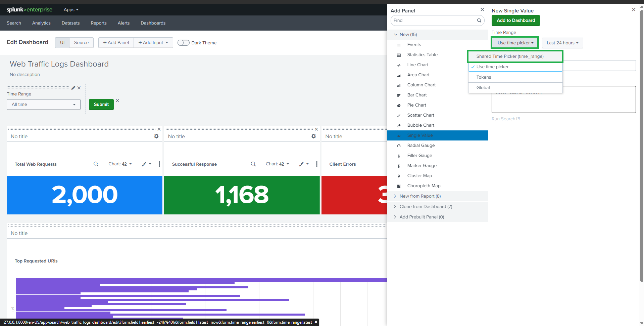Choose Shared Time Picker (time_range) option

[x=515, y=56]
